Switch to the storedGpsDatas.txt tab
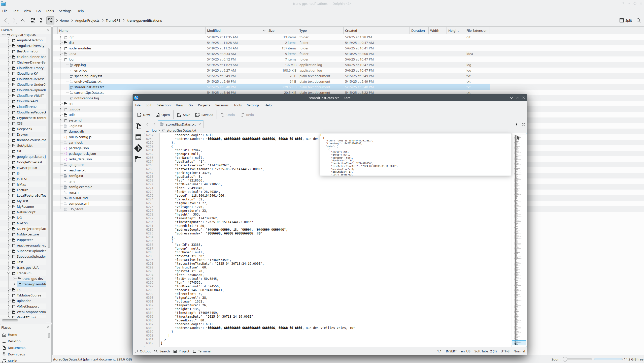 pos(180,124)
